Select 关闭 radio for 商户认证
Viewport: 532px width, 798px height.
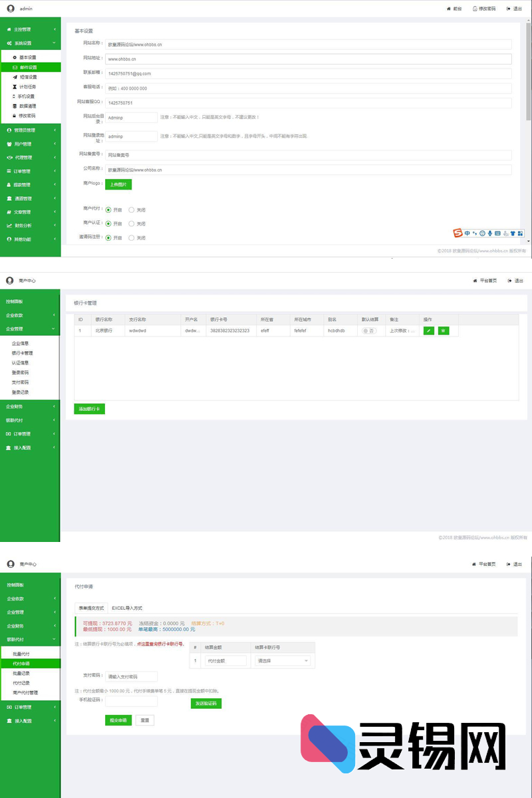[x=132, y=223]
